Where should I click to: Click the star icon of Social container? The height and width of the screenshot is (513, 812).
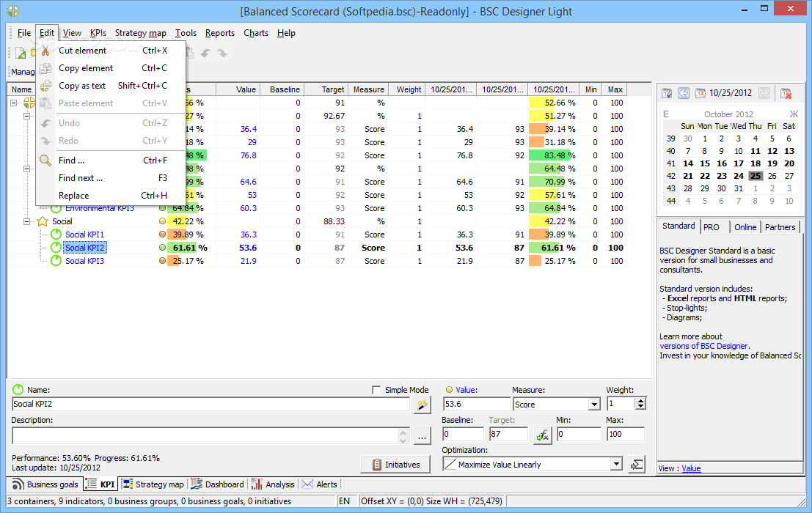[43, 221]
